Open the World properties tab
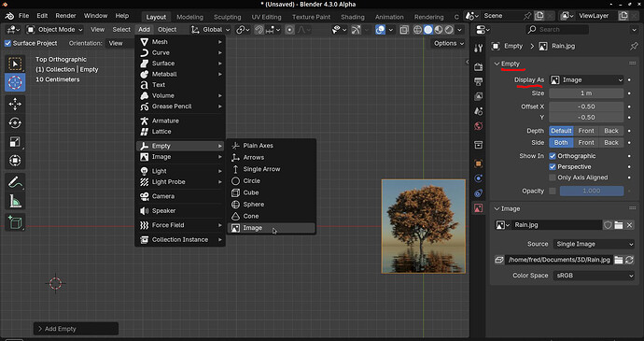 click(x=478, y=126)
